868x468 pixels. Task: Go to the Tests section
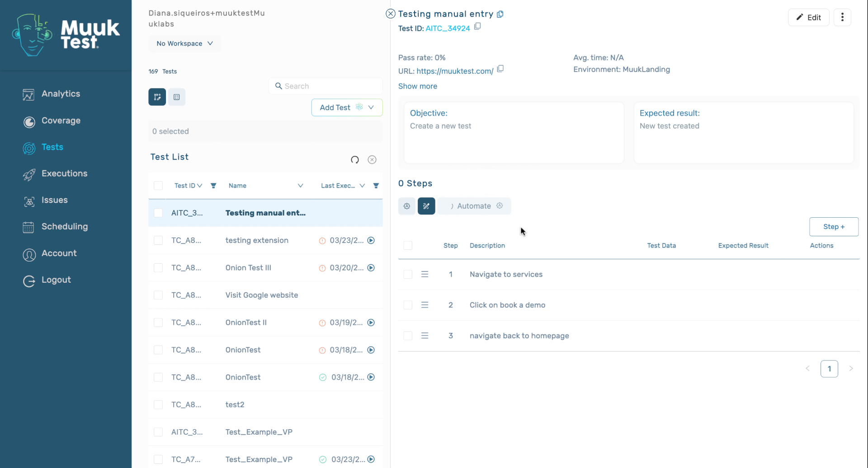(x=43, y=147)
